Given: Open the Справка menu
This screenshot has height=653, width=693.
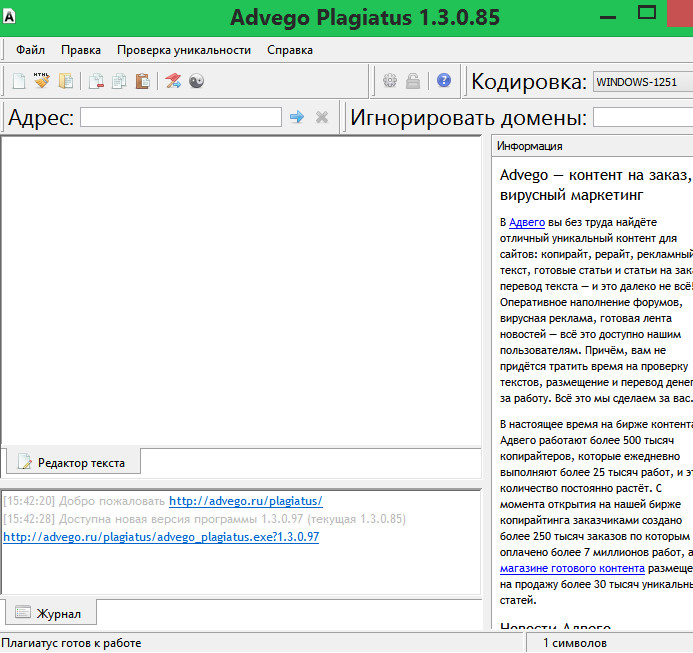Looking at the screenshot, I should pos(290,50).
